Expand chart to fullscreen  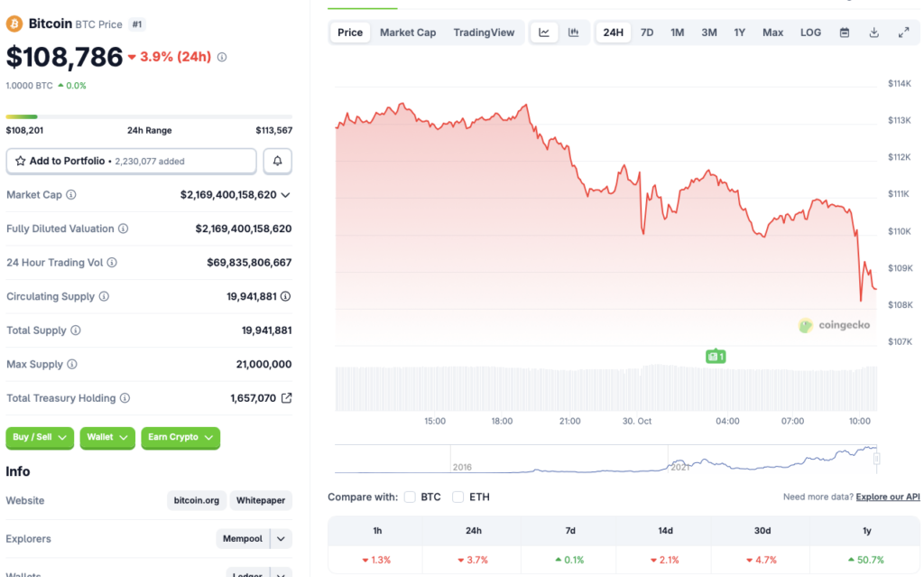click(904, 32)
